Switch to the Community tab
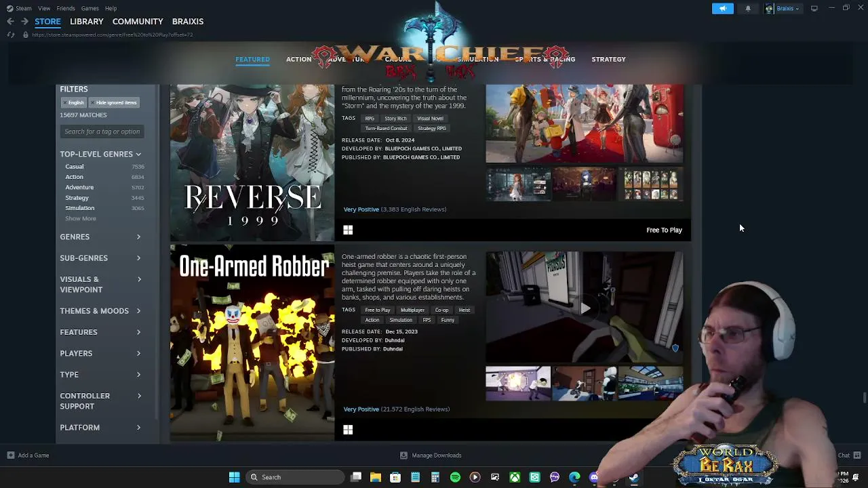868x488 pixels. (x=138, y=22)
